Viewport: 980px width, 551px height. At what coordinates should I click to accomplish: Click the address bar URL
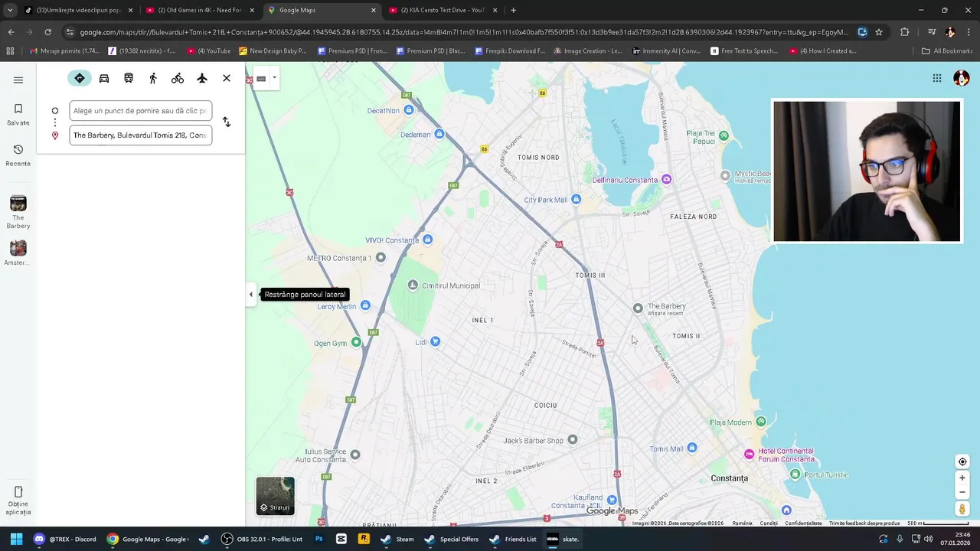point(463,32)
